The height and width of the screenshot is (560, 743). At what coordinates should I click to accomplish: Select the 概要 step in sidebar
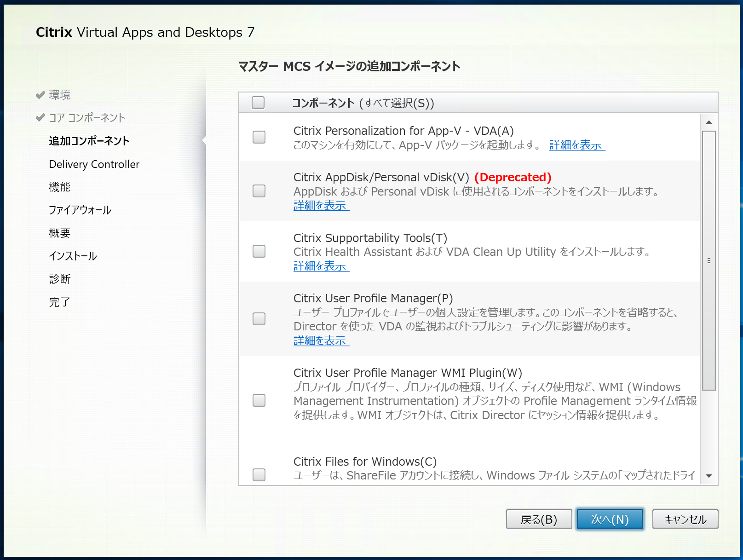[60, 233]
